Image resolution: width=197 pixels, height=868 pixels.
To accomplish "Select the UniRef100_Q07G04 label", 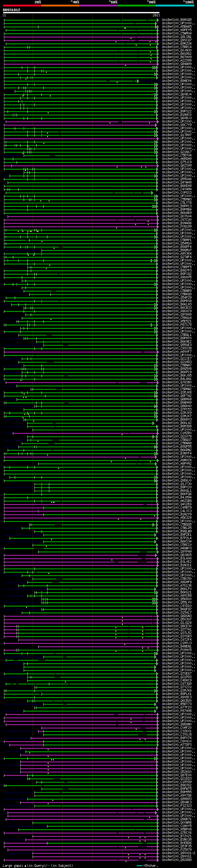I will pyautogui.click(x=177, y=216).
